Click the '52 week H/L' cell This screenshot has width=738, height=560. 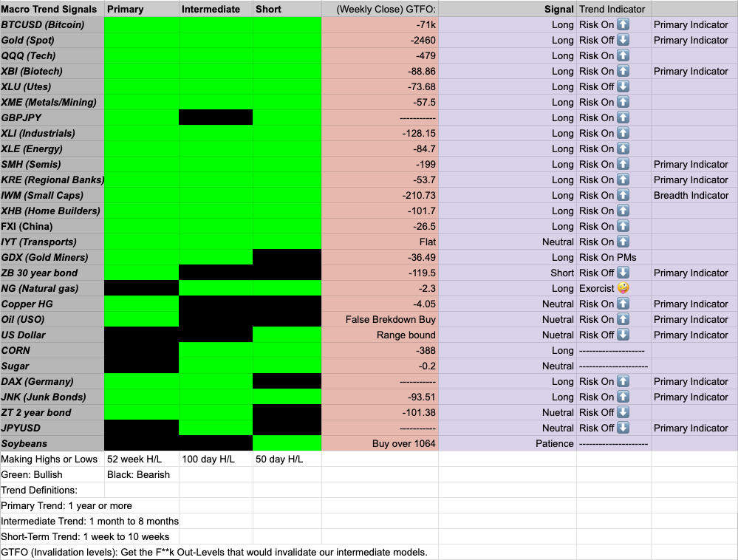[141, 460]
